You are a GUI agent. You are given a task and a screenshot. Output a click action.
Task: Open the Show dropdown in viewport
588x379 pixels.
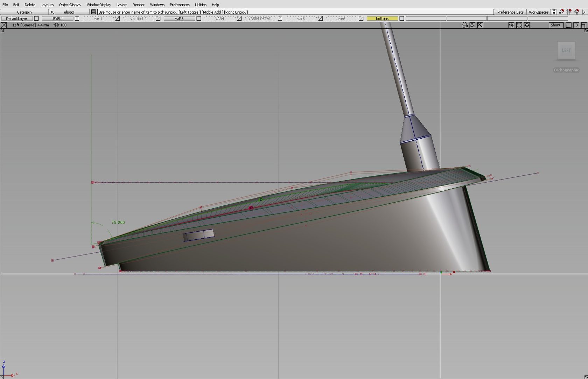pos(555,25)
